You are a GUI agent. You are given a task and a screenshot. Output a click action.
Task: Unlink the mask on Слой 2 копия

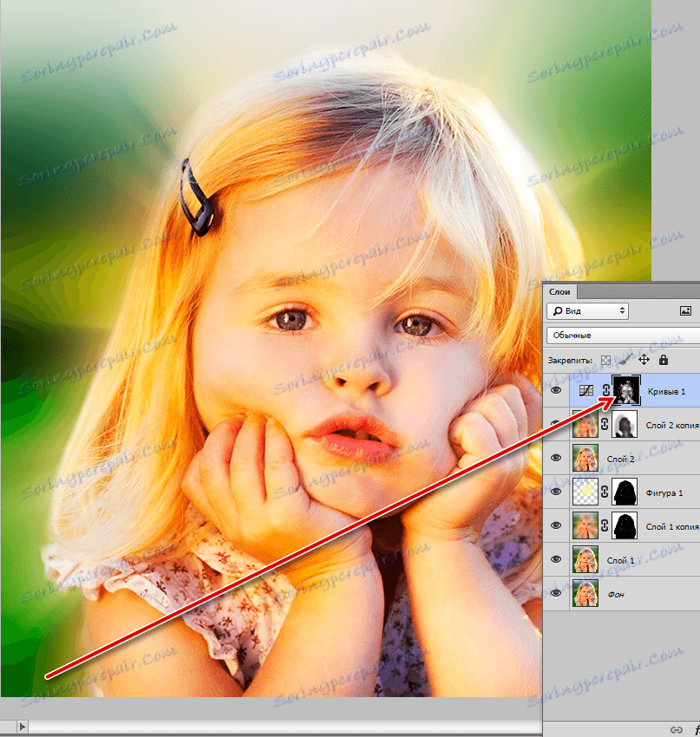pos(605,425)
